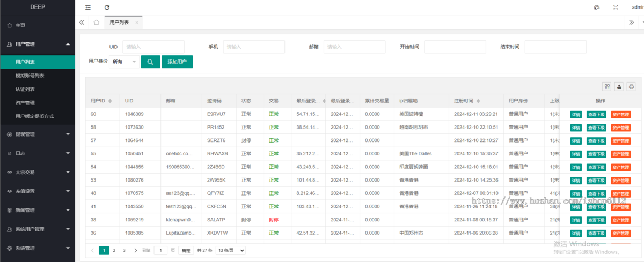Go to page 3
The width and height of the screenshot is (644, 262).
click(x=124, y=250)
